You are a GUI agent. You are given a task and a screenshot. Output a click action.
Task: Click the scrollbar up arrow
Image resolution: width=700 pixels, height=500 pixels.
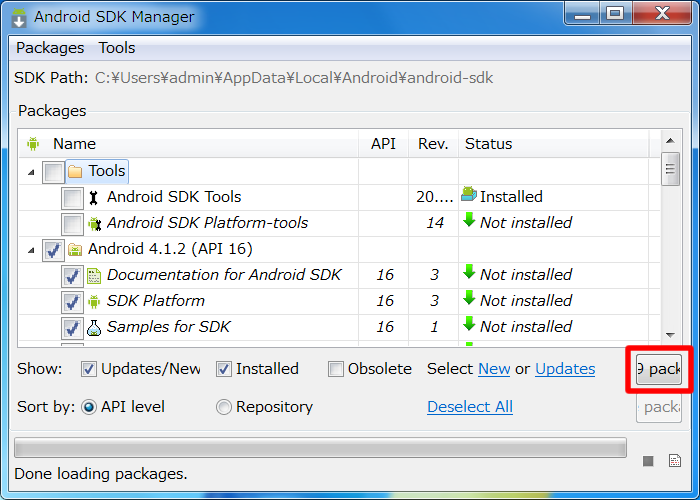(x=670, y=141)
